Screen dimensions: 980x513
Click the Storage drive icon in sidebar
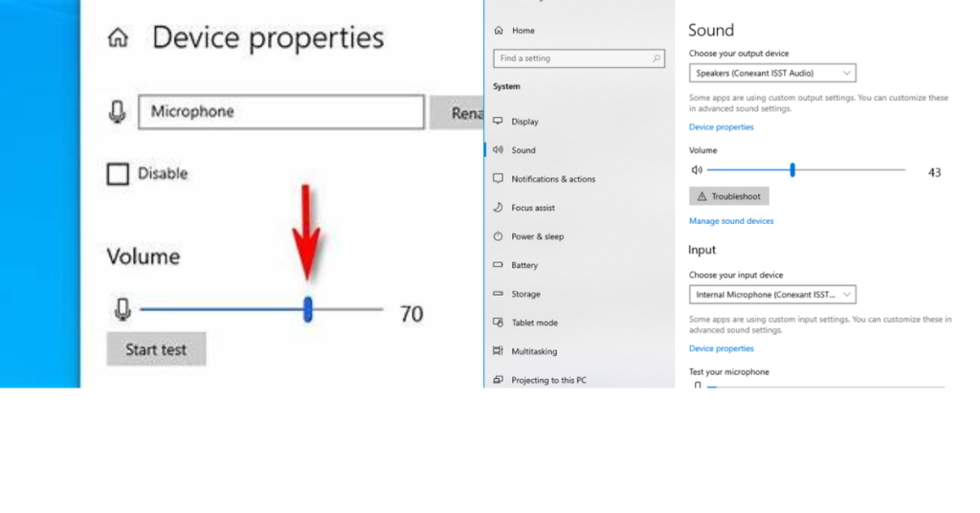click(498, 294)
